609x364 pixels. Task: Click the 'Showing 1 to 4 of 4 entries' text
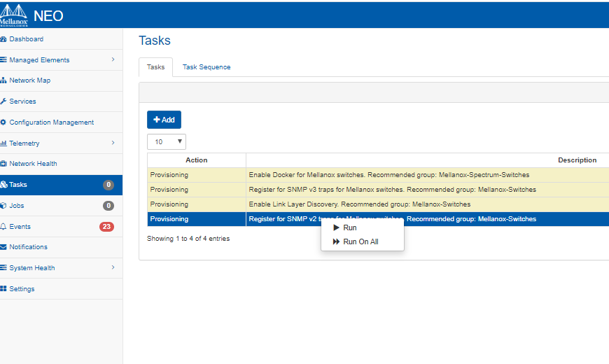pos(188,239)
